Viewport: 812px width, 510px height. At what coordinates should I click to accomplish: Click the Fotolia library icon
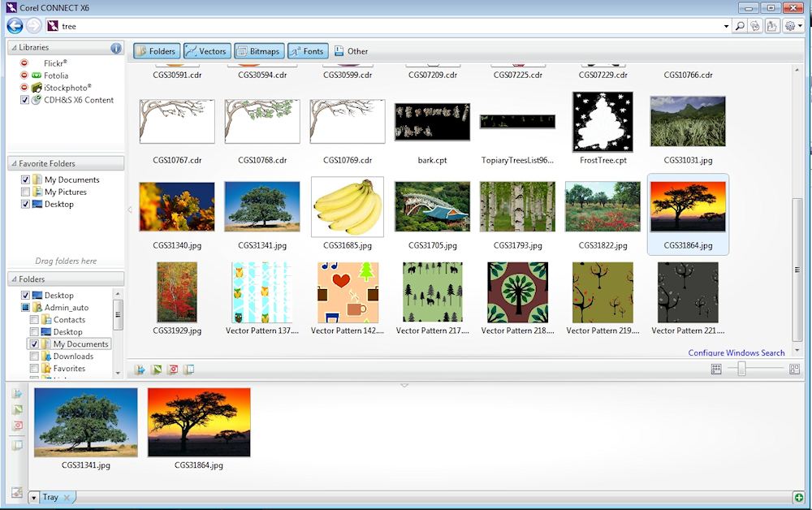click(x=37, y=76)
